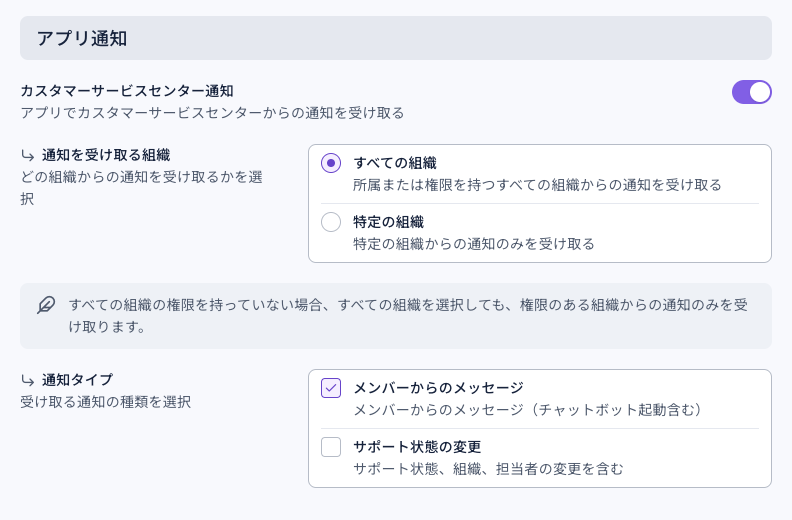Select the 特定の組織 radio button
Image resolution: width=792 pixels, height=520 pixels.
tap(331, 222)
